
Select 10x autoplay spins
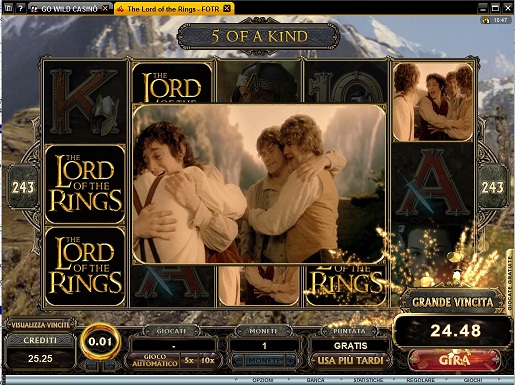[208, 361]
